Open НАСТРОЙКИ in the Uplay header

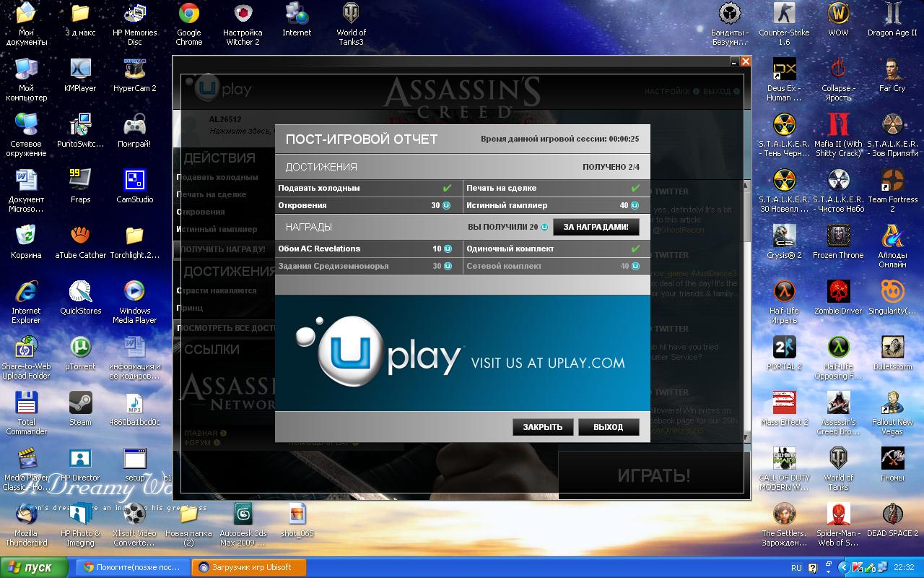click(x=671, y=92)
